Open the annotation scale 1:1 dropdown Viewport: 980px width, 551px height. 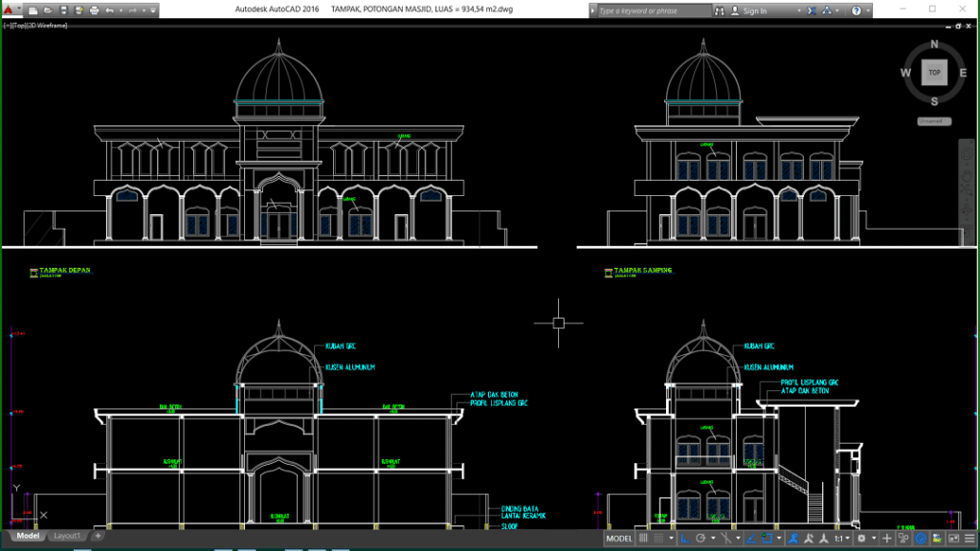pos(840,539)
